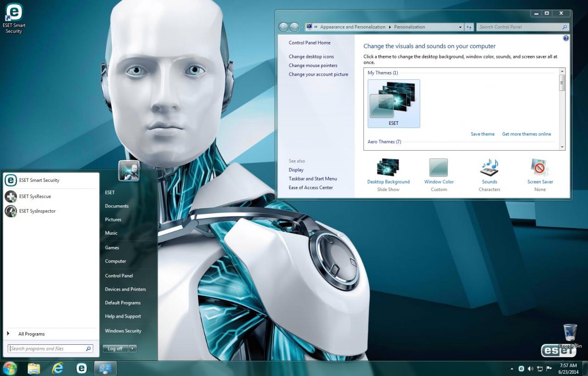Open Control Panel Home link
Screen dimensions: 588x376
tap(310, 43)
